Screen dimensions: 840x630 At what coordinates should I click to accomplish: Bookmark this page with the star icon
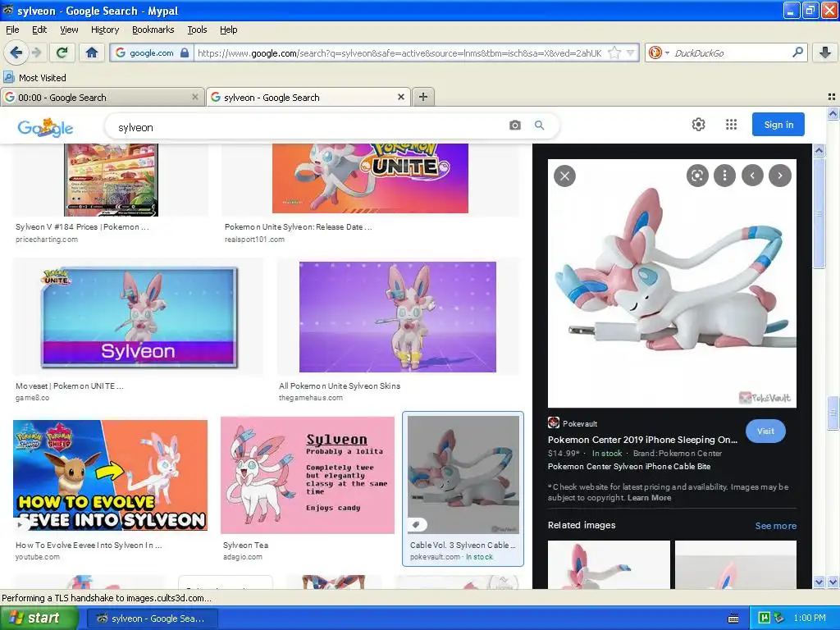614,52
